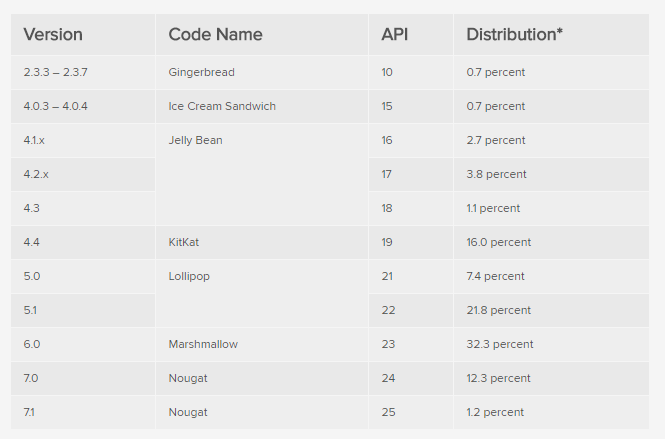Click the Marshmallow code name cell

pos(262,344)
